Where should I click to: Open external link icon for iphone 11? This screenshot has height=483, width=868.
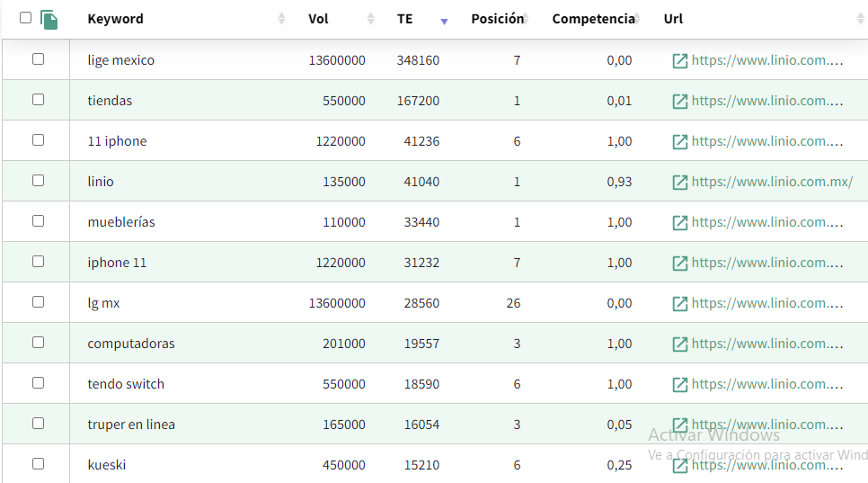coord(680,263)
